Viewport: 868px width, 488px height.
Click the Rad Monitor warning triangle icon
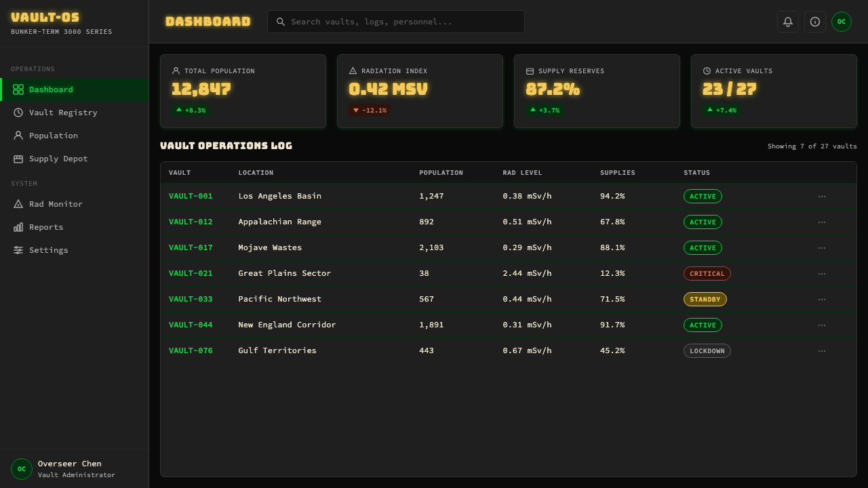[18, 204]
